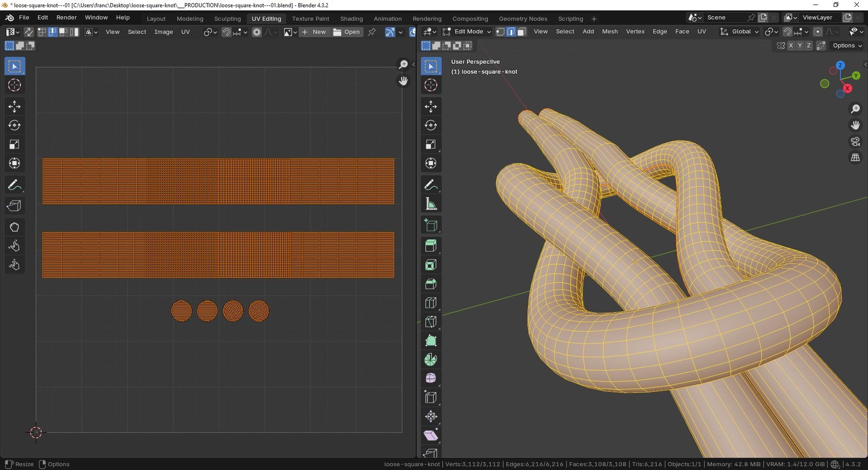The width and height of the screenshot is (868, 470).
Task: Expand the Options dropdown
Action: [847, 46]
